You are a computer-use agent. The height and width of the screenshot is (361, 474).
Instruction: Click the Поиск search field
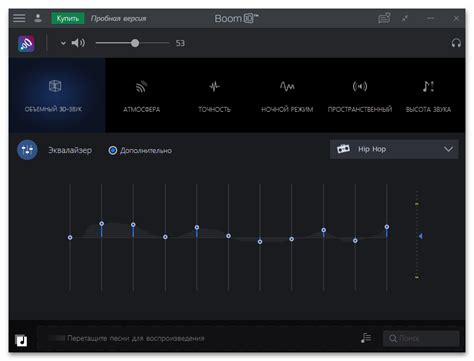421,338
